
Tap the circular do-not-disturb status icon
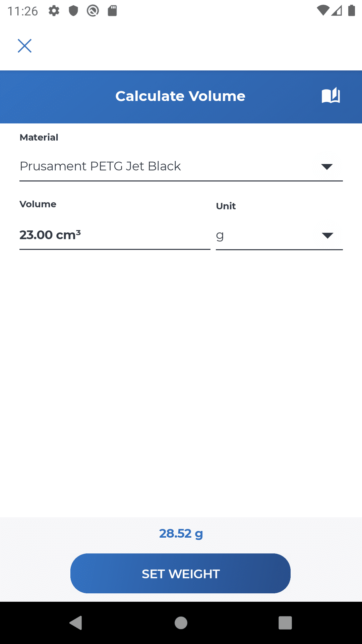click(x=93, y=11)
